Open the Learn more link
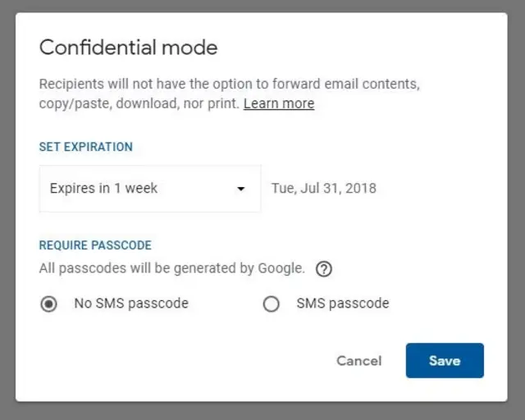The height and width of the screenshot is (420, 525). [279, 103]
